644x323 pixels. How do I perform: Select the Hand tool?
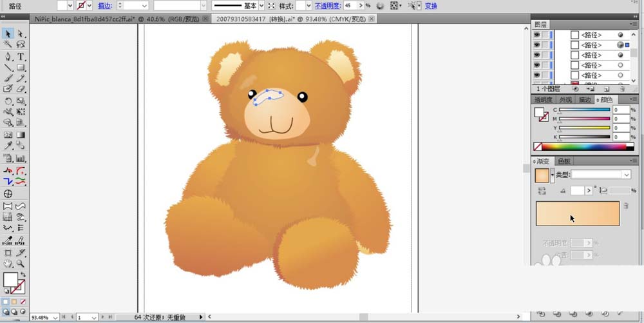(8, 264)
